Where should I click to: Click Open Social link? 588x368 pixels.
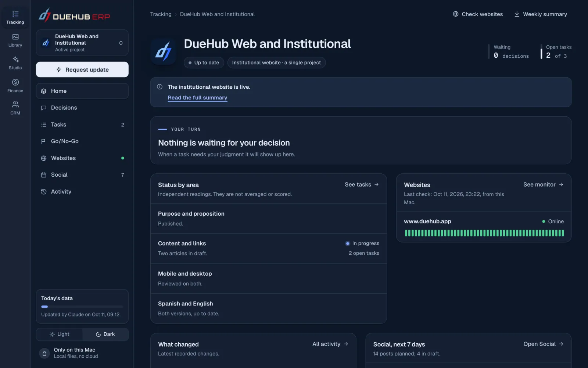tap(543, 344)
